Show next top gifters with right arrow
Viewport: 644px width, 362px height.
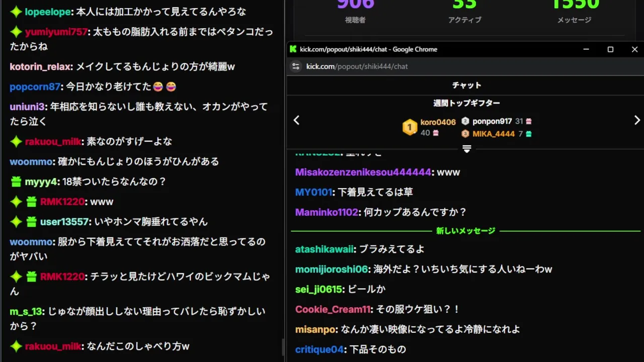tap(637, 120)
